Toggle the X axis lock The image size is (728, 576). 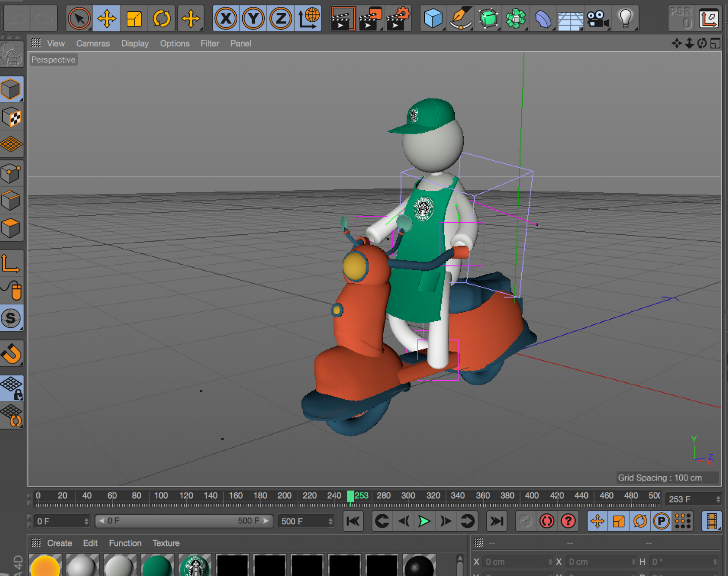(x=226, y=18)
